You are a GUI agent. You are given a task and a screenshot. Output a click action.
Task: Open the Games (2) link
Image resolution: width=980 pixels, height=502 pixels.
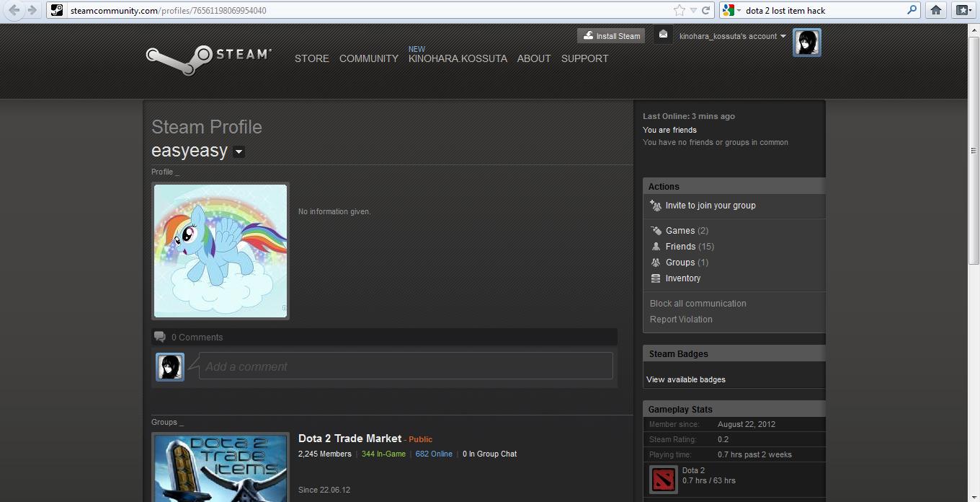pyautogui.click(x=687, y=231)
